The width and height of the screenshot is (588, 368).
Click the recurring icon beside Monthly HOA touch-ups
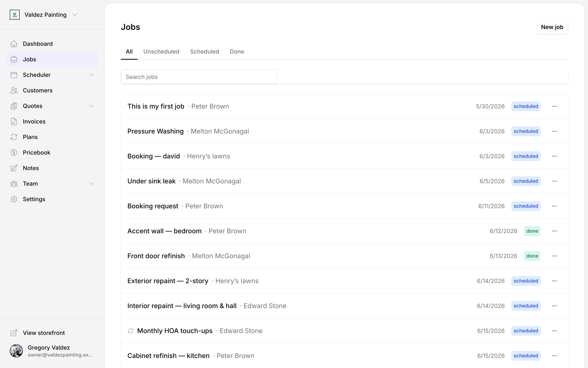tap(131, 331)
